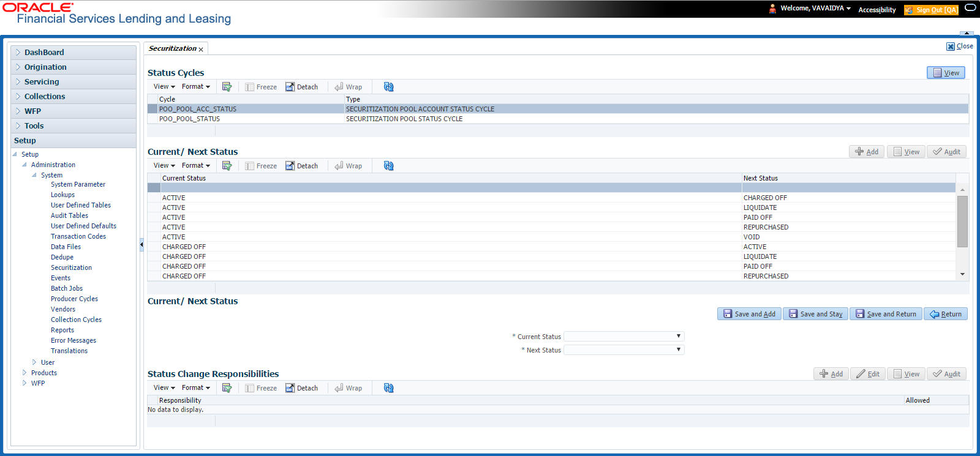Open Format menu in Status Cycles toolbar
980x456 pixels.
[196, 87]
